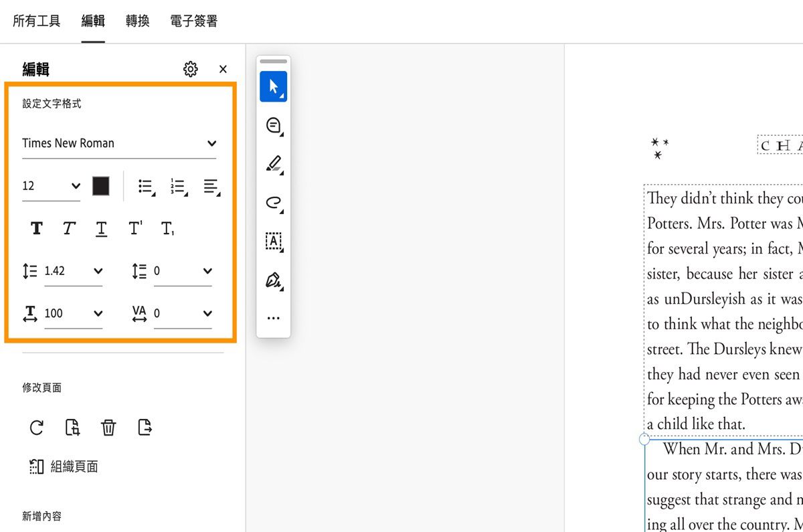Screen dimensions: 803x532
Task: Open the numbered list options
Action: click(x=179, y=187)
